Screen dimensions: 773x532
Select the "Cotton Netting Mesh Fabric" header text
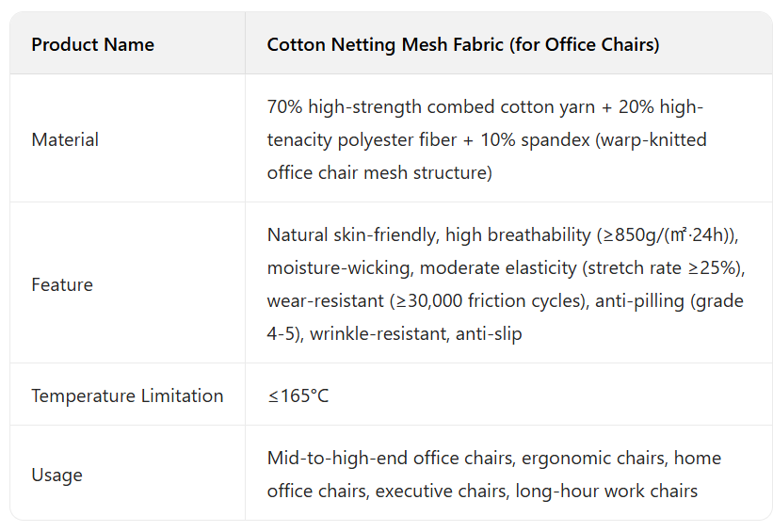(384, 44)
